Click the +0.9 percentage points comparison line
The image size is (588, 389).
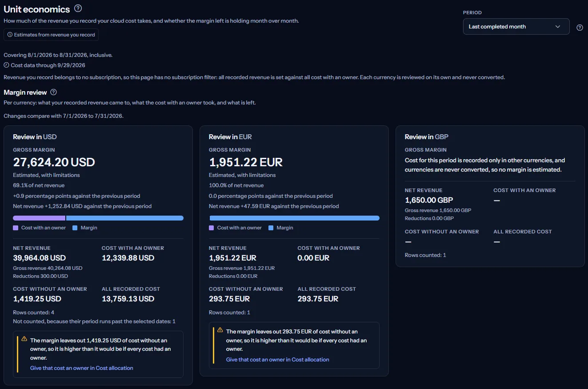click(x=77, y=196)
